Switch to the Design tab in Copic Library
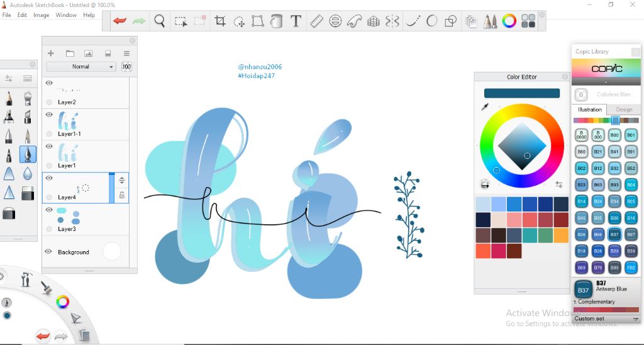The width and height of the screenshot is (644, 345). click(x=623, y=110)
